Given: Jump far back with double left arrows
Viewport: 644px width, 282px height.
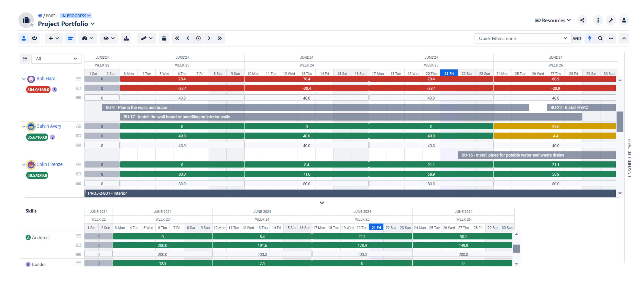Looking at the screenshot, I should tap(177, 38).
